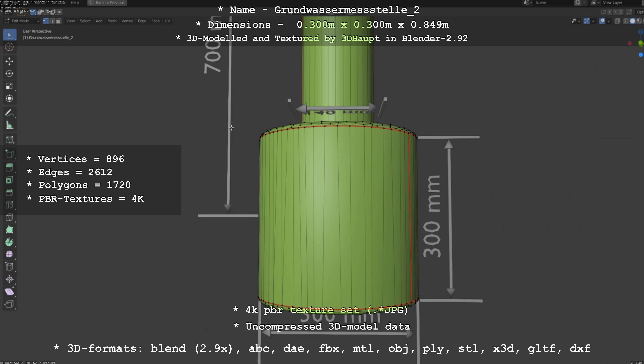Toggle X-ray view
Viewport: 644px width, 364px height.
617,21
